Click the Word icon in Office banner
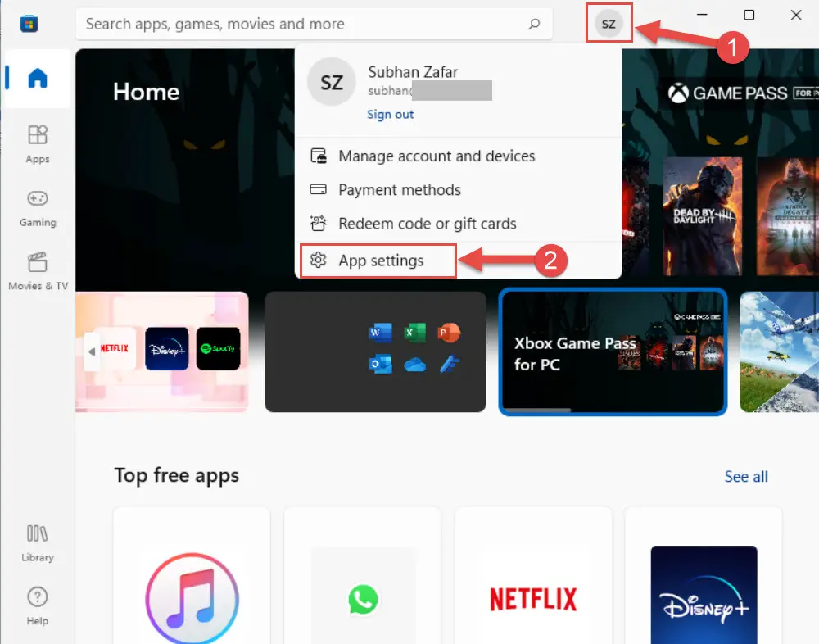Viewport: 819px width, 644px height. tap(381, 333)
